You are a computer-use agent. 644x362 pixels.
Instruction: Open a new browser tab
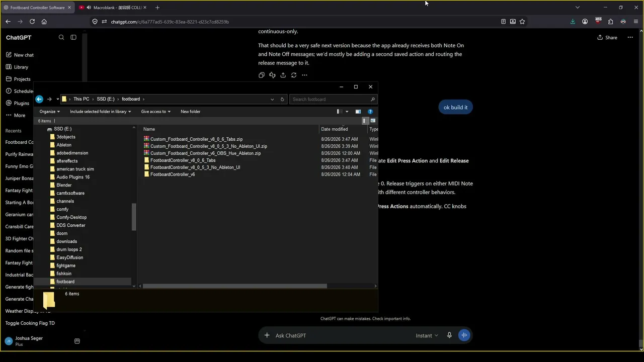click(x=157, y=8)
